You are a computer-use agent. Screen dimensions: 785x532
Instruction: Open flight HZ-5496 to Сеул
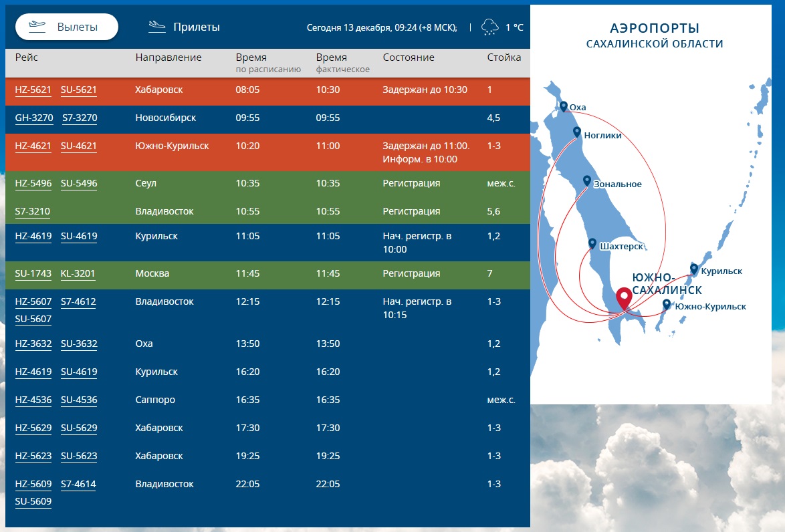pyautogui.click(x=33, y=184)
